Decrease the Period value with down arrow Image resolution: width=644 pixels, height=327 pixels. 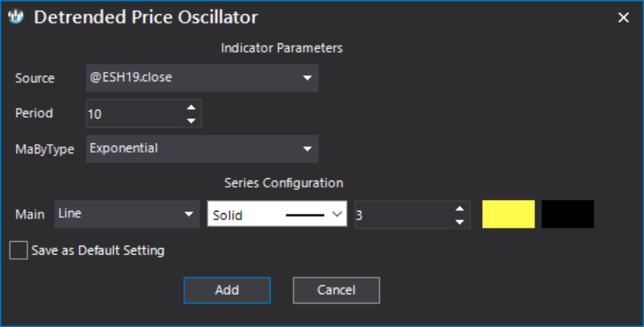191,120
